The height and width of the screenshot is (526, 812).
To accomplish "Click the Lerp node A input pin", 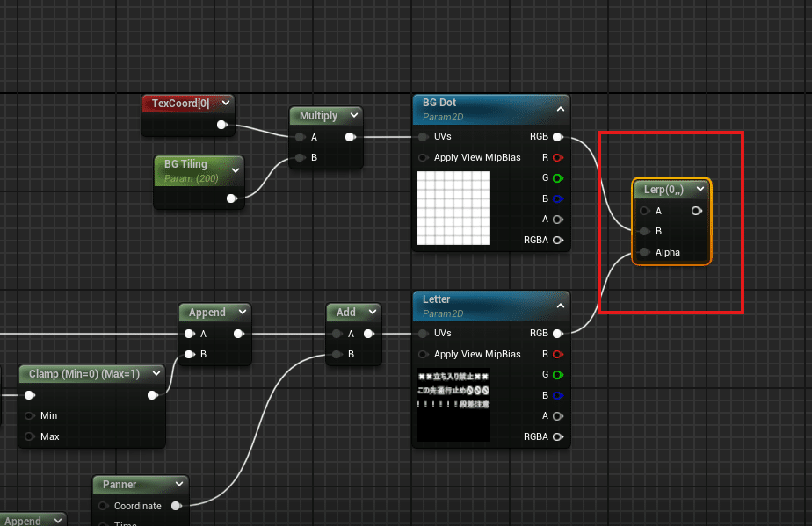I will click(645, 211).
